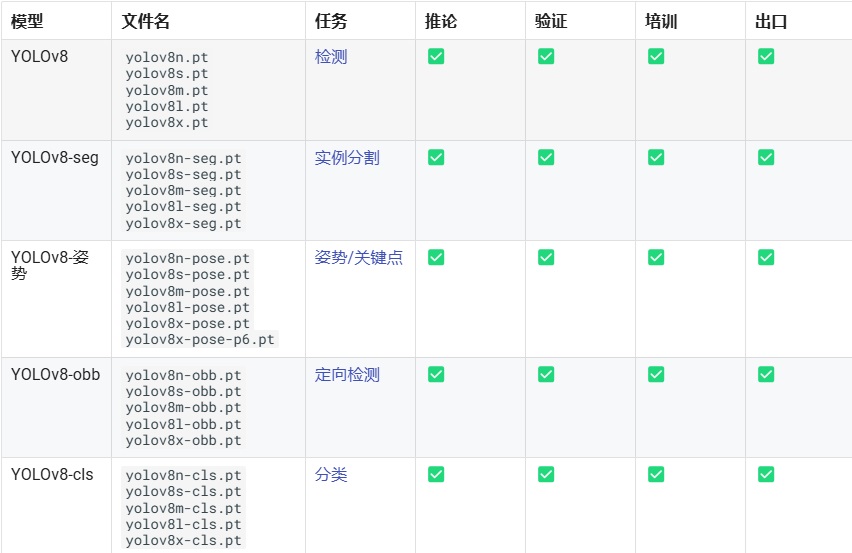852x553 pixels.
Task: Click the yolov8x-seg.pt file name
Action: pyautogui.click(x=183, y=223)
